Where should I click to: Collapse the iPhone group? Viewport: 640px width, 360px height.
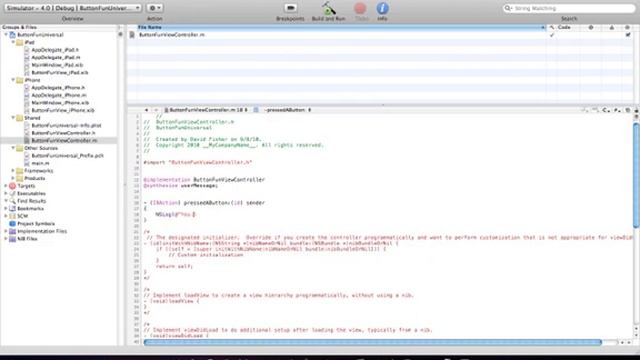pos(13,80)
